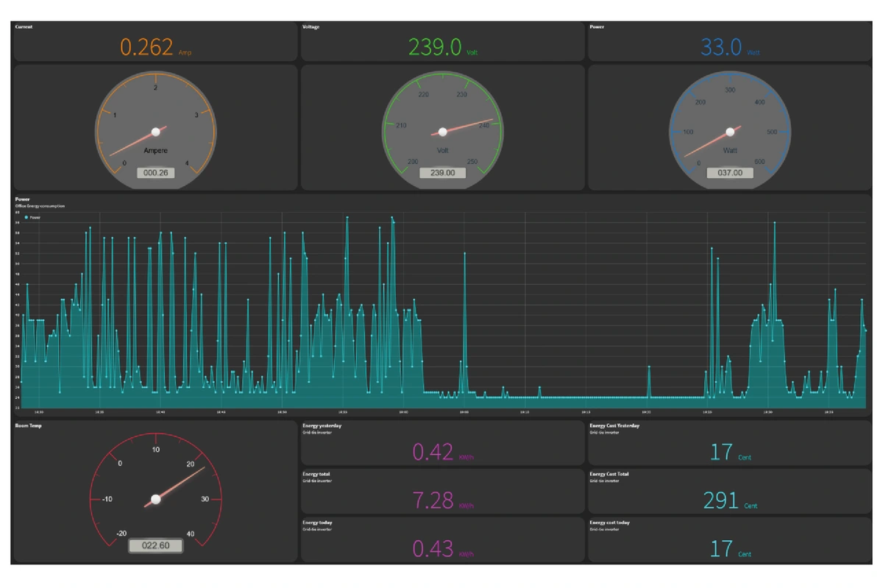This screenshot has width=883, height=588.
Task: Click the 037.00 readout on Watt gauge
Action: point(730,173)
